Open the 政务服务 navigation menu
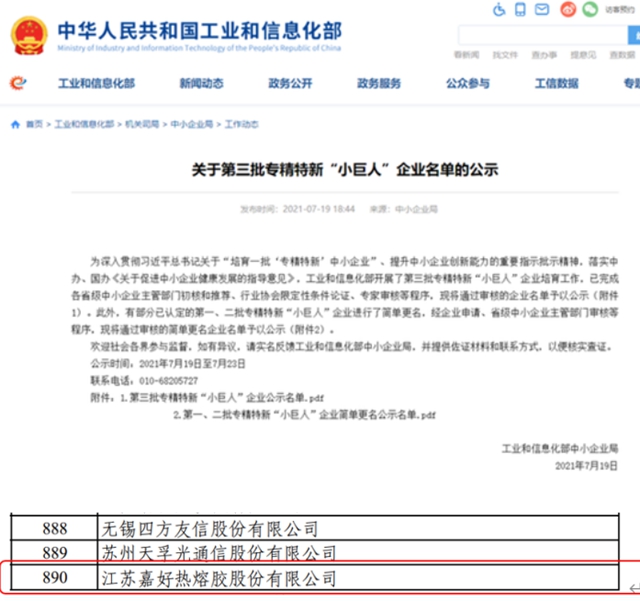The width and height of the screenshot is (640, 601). tap(379, 83)
